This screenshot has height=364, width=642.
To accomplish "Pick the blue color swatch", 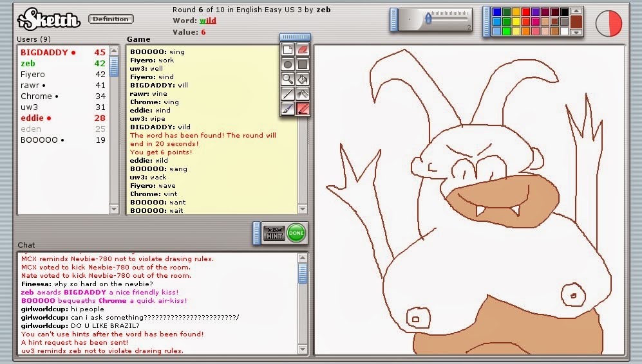I will (496, 12).
